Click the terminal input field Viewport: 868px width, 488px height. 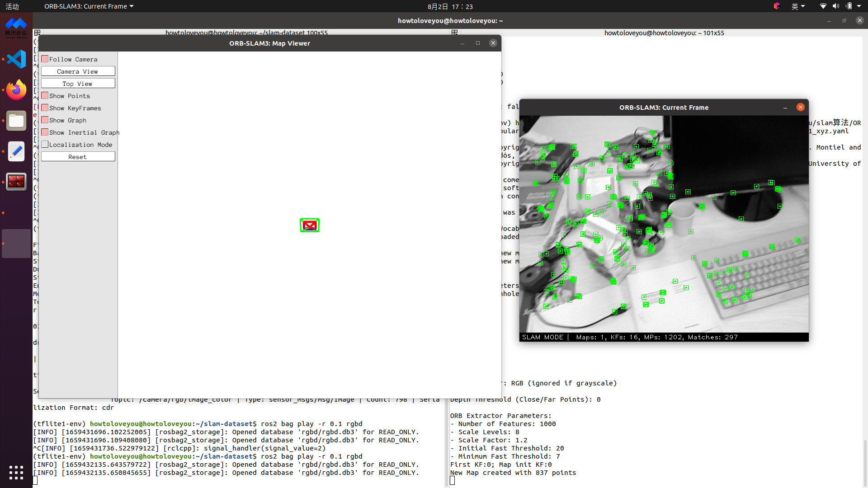38,480
